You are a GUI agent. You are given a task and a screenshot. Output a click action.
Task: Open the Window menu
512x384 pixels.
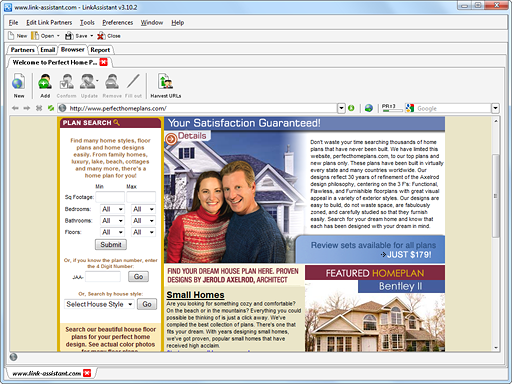pyautogui.click(x=152, y=23)
